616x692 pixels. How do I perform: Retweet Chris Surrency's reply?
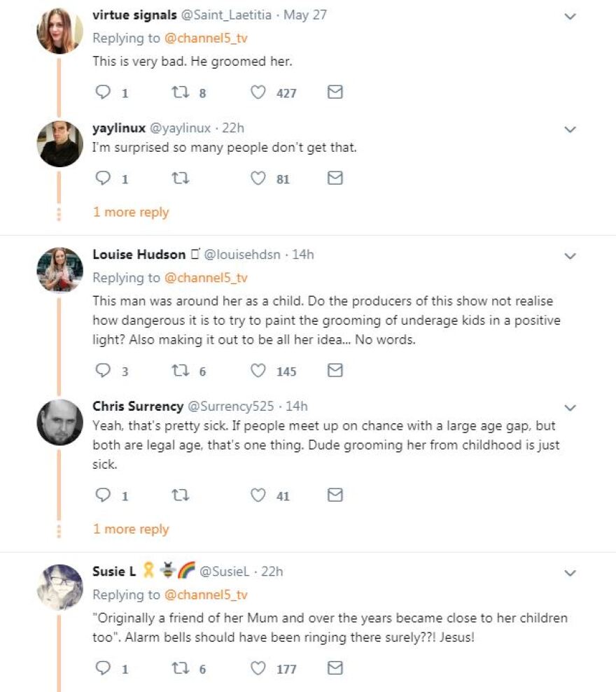[x=179, y=495]
